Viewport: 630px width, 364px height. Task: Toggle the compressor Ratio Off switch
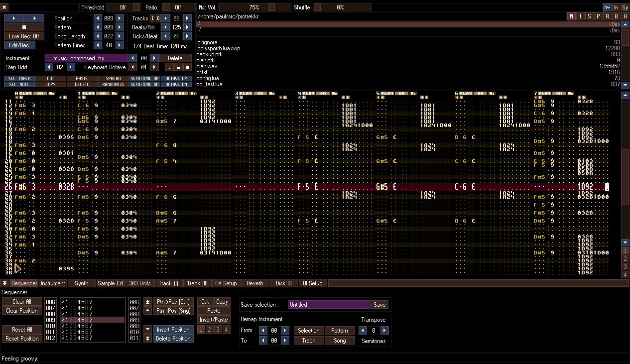click(x=179, y=7)
